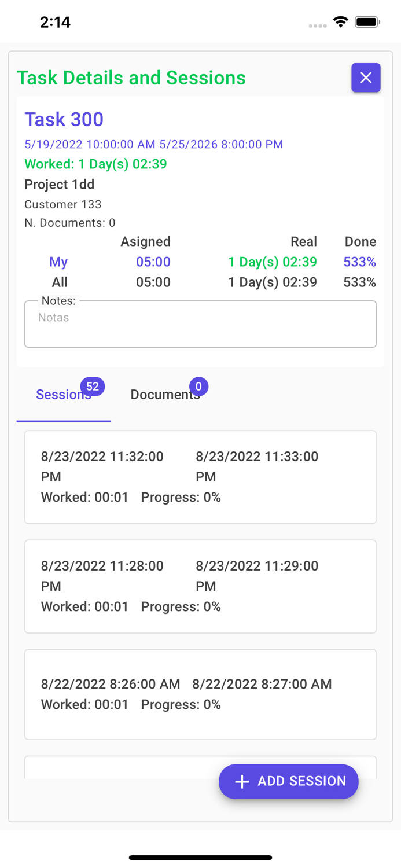The width and height of the screenshot is (401, 868).
Task: Tap the home indicator bar at bottom
Action: (x=200, y=858)
